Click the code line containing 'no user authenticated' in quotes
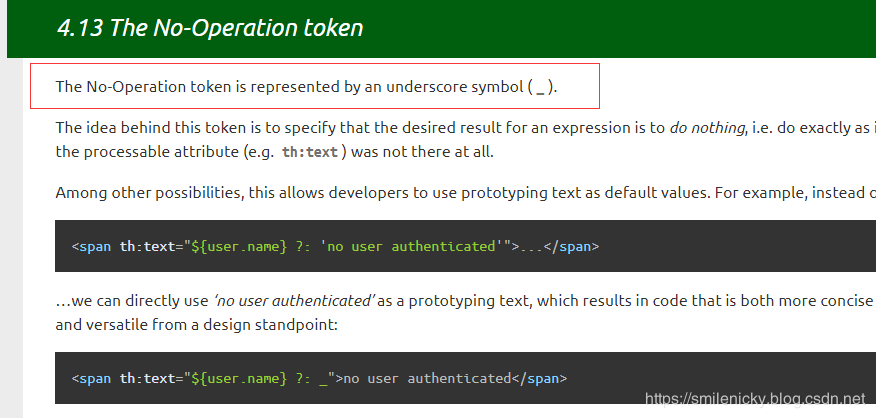Viewport: 876px width, 418px height. tap(335, 246)
